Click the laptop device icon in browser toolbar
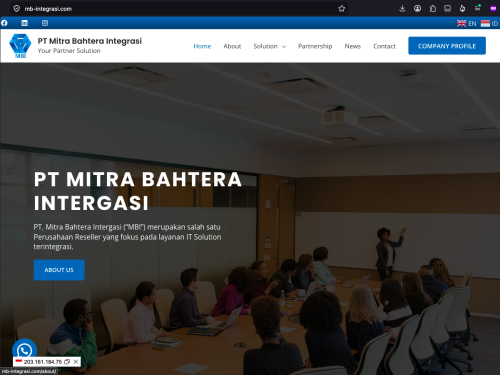The width and height of the screenshot is (500, 375). click(448, 9)
